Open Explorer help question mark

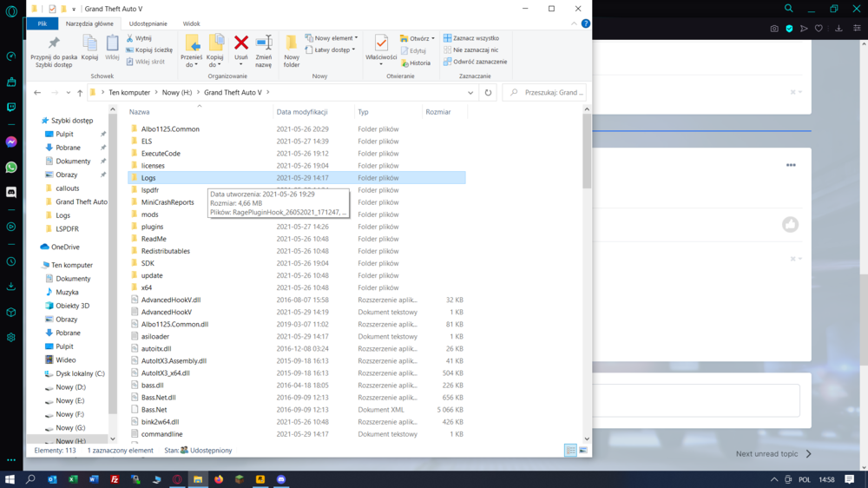coord(585,23)
